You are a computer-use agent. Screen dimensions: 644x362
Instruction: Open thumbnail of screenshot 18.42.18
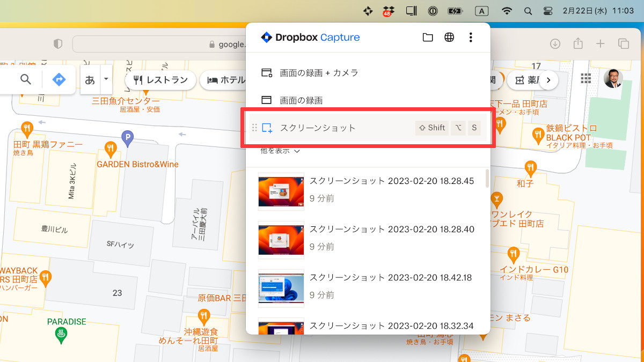click(x=281, y=288)
